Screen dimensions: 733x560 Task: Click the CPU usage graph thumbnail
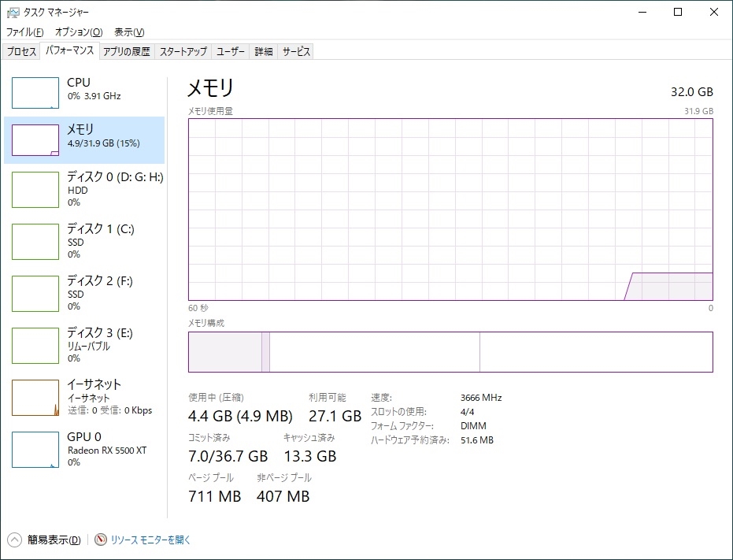(35, 93)
